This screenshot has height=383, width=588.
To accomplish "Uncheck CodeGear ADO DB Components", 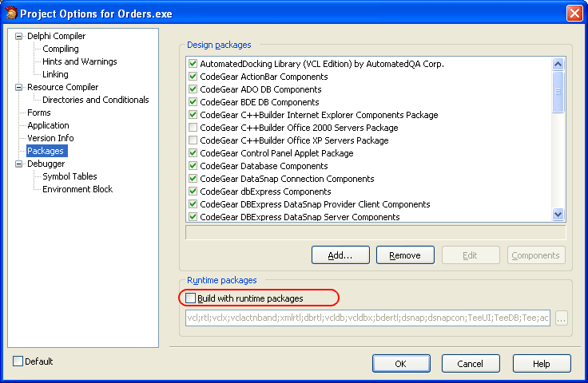I will pos(193,89).
